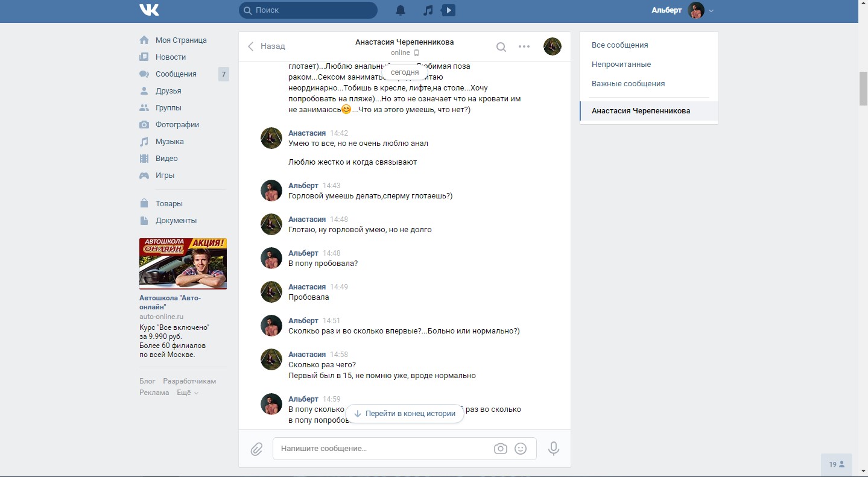Click sender name Альберт at 14:43

[303, 186]
